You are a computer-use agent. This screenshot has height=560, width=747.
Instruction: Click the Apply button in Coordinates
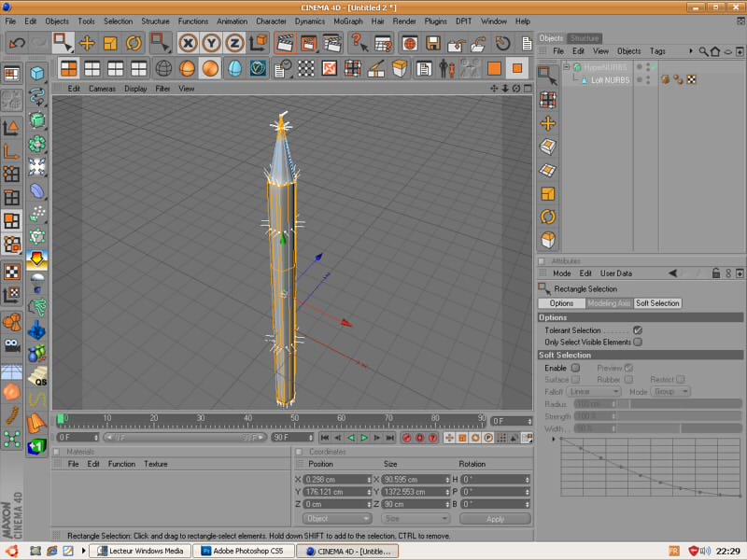(x=495, y=519)
